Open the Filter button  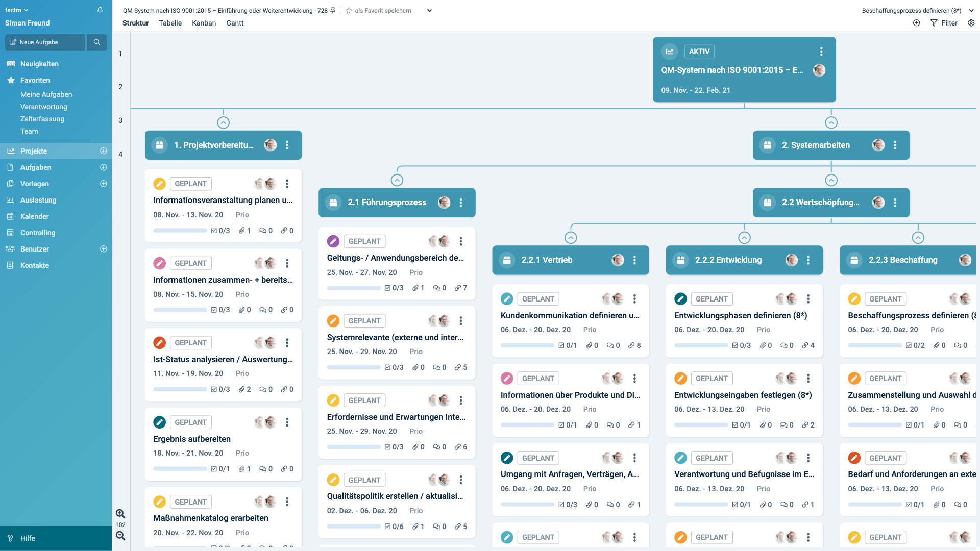(944, 23)
